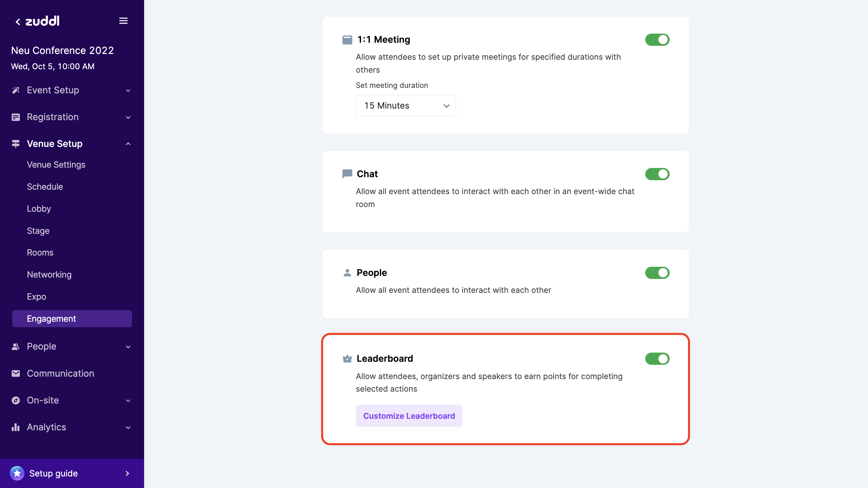Viewport: 868px width, 488px height.
Task: Disable the 1:1 Meeting toggle
Action: pos(657,40)
